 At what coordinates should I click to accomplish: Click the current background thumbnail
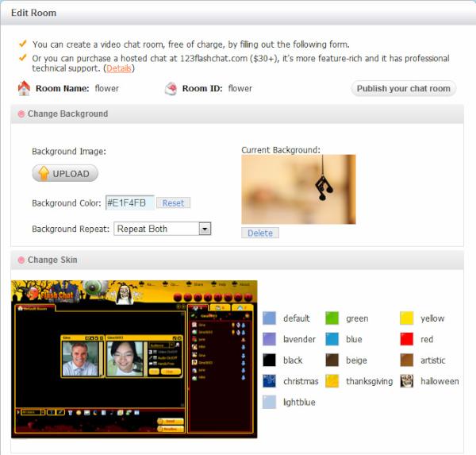coord(298,189)
